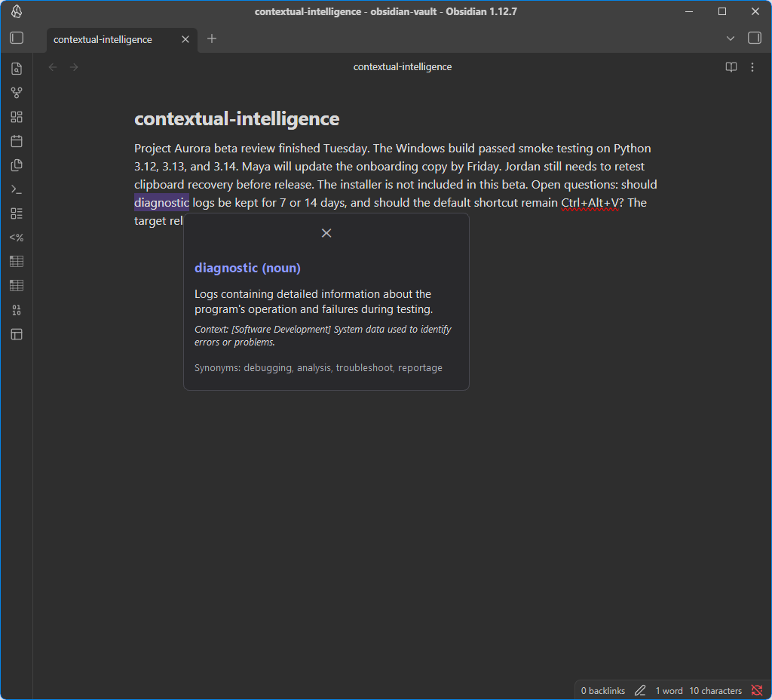
Task: Open the tab list dropdown chevron
Action: pyautogui.click(x=730, y=38)
